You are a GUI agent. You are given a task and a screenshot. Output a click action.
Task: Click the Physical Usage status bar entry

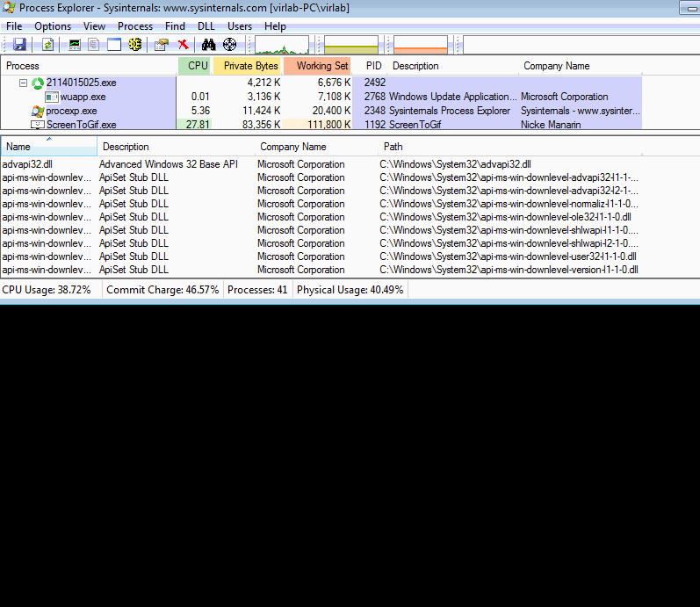point(350,290)
